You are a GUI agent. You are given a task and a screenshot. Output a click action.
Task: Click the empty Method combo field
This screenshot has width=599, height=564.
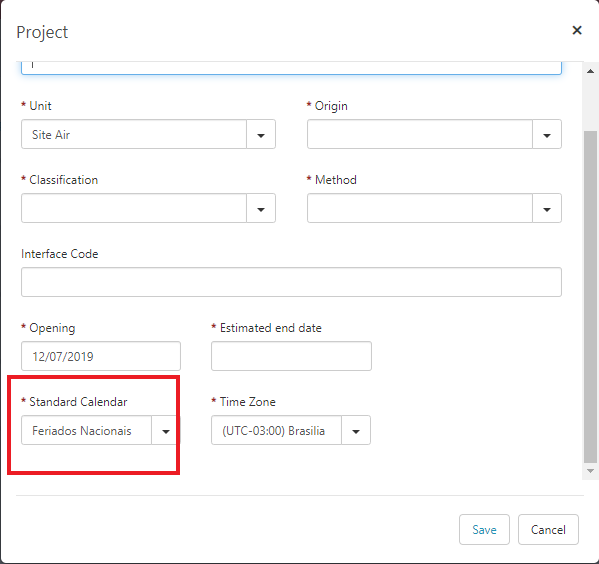420,208
